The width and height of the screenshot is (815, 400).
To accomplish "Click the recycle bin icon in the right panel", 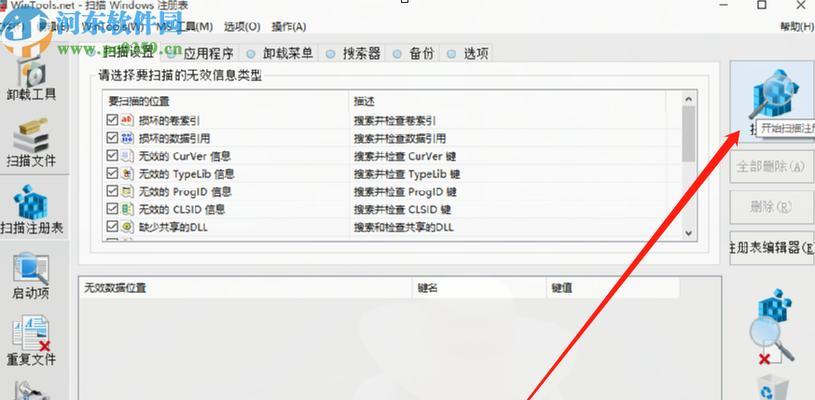I will coord(773,388).
